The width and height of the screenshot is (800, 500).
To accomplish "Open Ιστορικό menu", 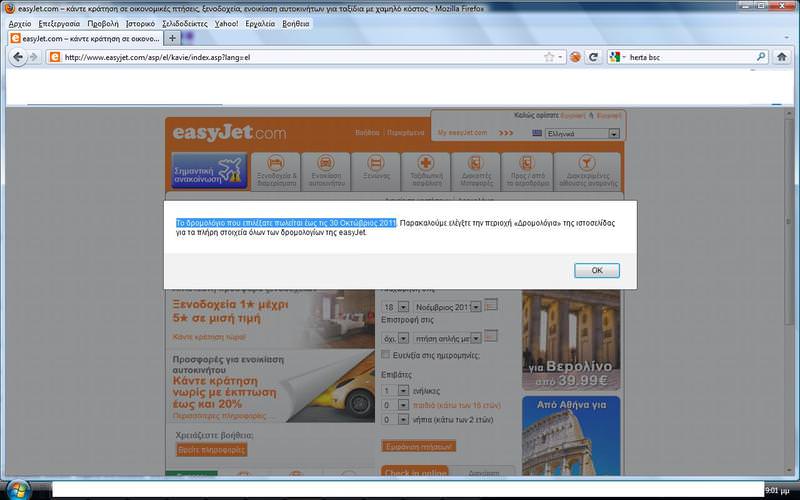I will 140,23.
